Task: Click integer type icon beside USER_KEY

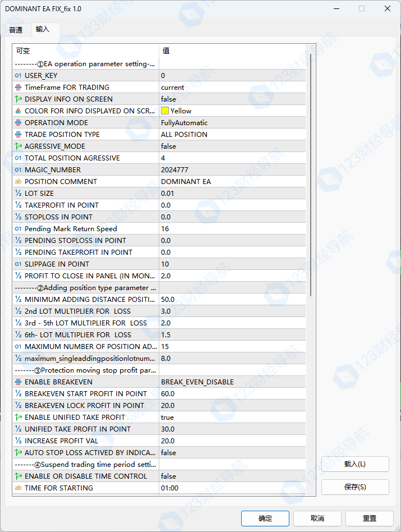Action: pyautogui.click(x=19, y=75)
